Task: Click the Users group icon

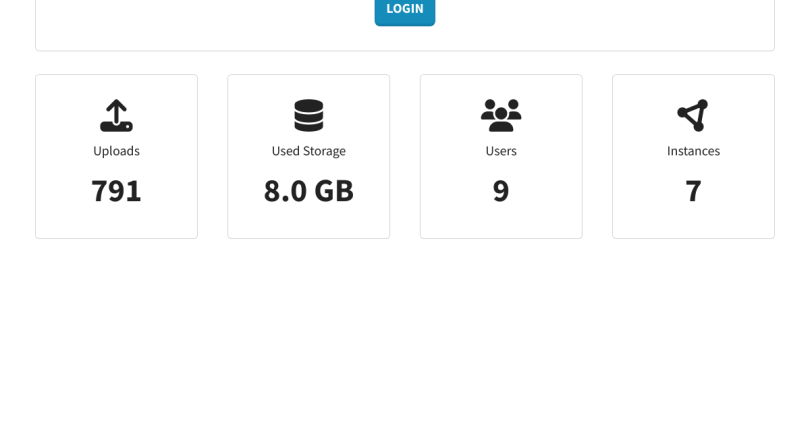Action: 500,116
